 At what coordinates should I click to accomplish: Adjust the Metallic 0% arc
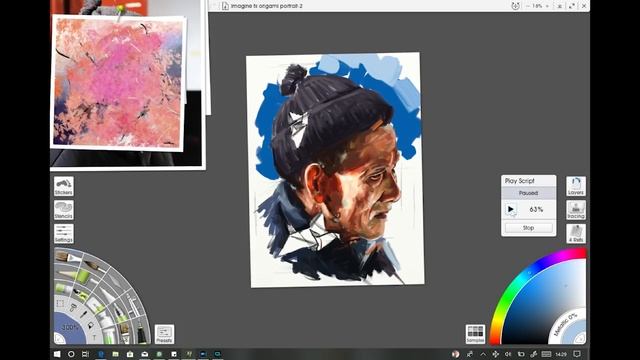tap(564, 324)
